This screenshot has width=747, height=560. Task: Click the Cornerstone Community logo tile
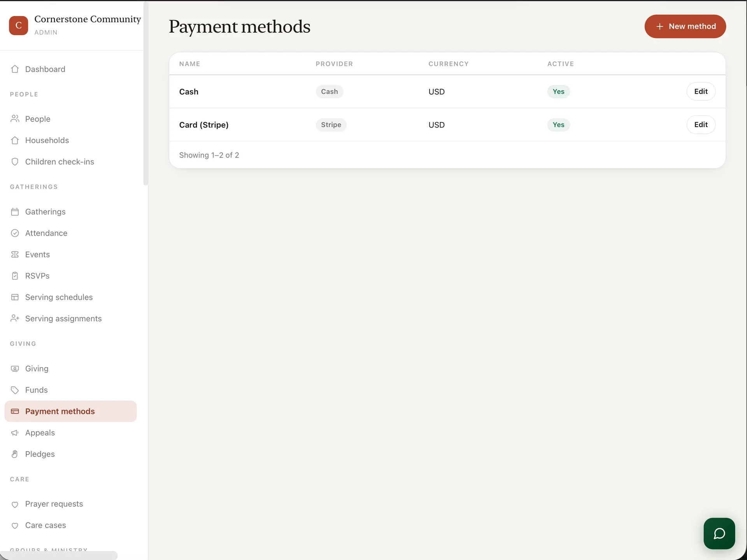(18, 25)
